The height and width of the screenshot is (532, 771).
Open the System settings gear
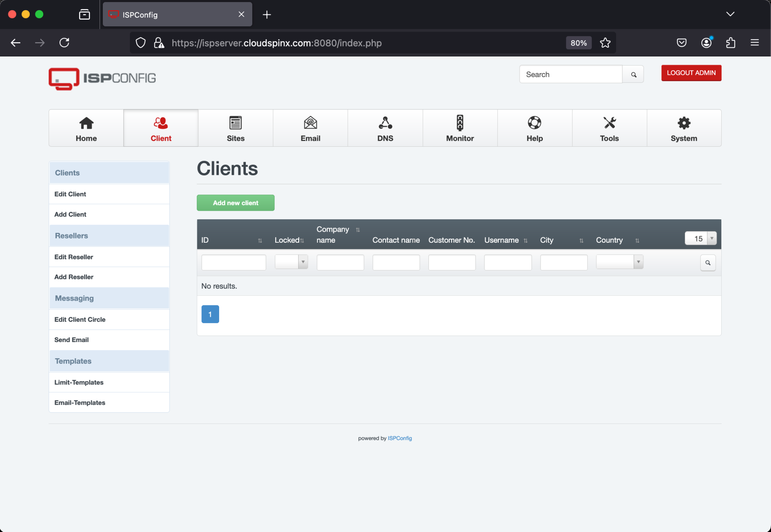(683, 128)
